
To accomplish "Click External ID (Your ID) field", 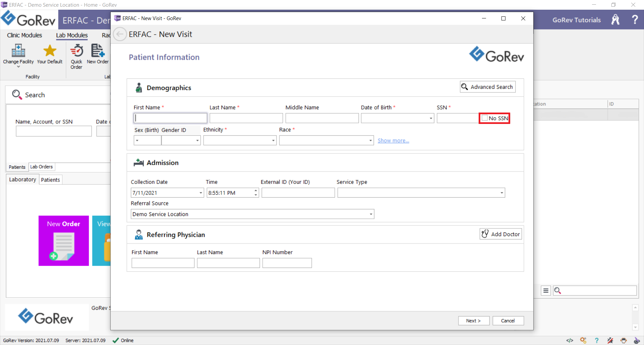I will click(x=298, y=193).
